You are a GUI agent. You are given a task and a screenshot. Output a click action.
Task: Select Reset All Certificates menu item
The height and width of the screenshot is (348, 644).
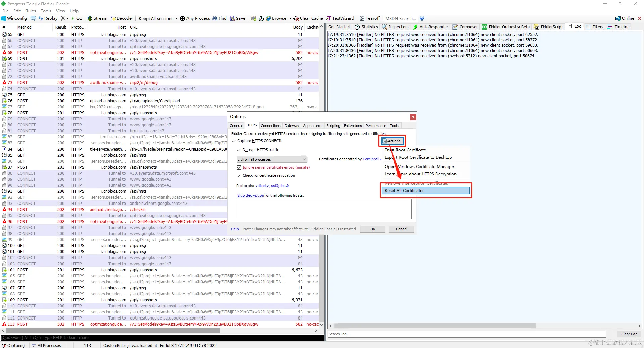coord(425,191)
